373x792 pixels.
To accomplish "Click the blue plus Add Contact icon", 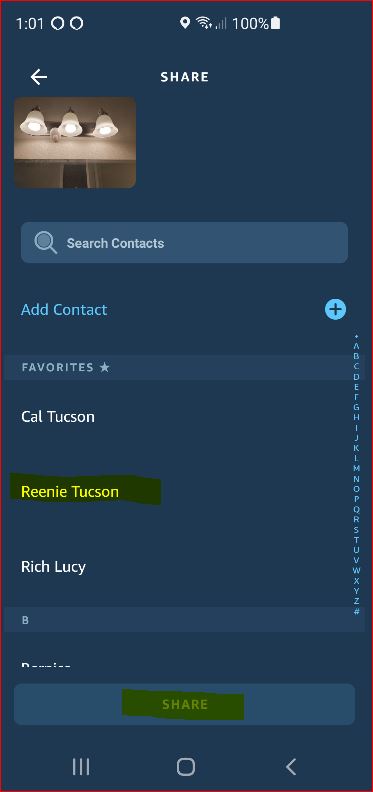I will 335,309.
